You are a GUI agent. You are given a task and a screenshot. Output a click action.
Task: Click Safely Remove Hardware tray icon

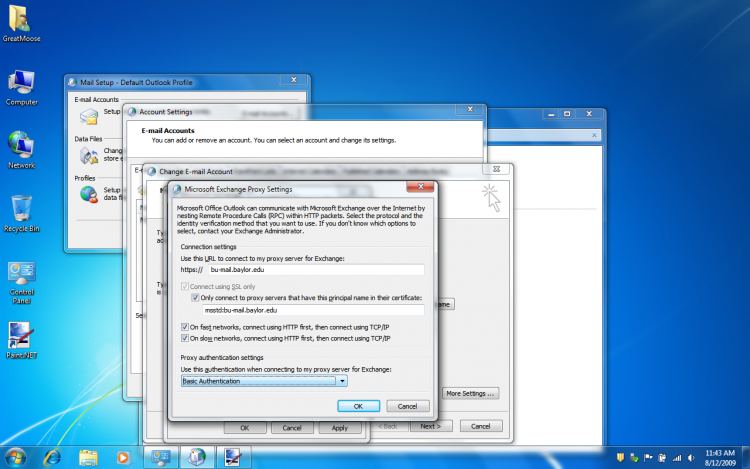pyautogui.click(x=634, y=458)
